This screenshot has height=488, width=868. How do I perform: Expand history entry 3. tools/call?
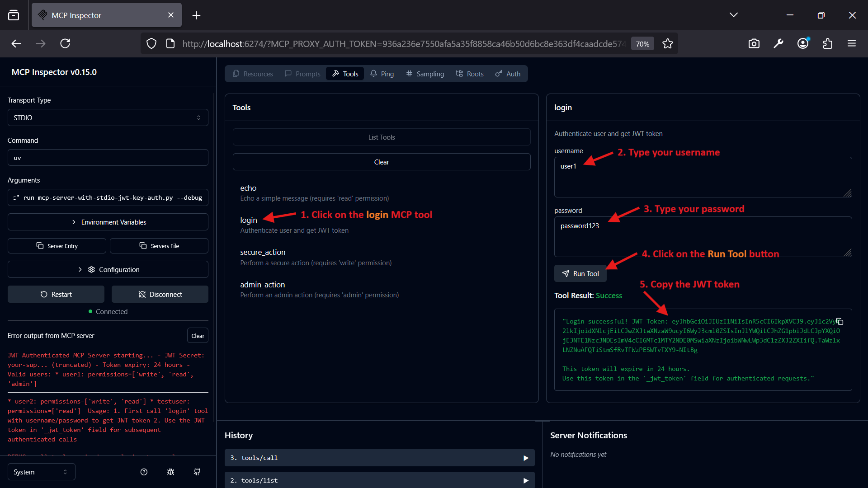pyautogui.click(x=380, y=458)
